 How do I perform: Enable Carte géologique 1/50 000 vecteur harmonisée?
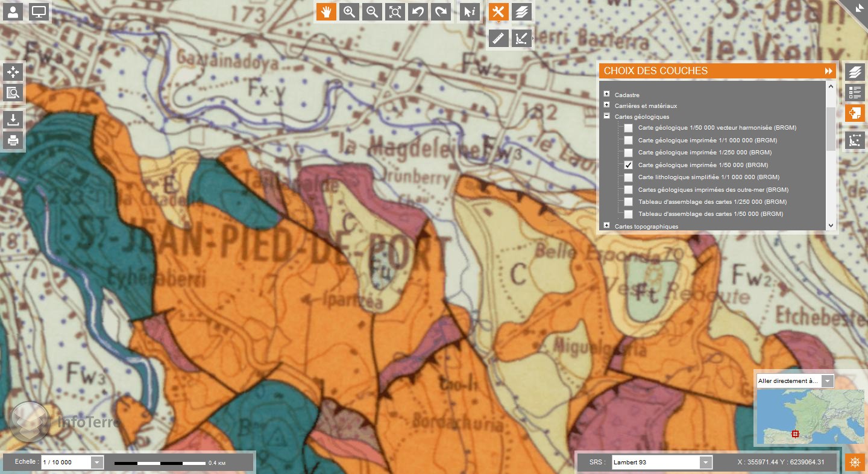click(628, 128)
